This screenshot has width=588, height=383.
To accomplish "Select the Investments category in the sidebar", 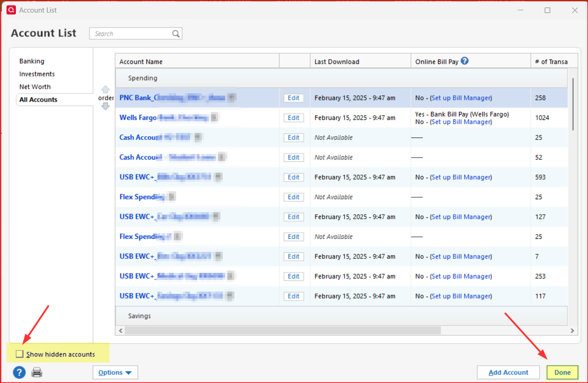I will (x=37, y=74).
